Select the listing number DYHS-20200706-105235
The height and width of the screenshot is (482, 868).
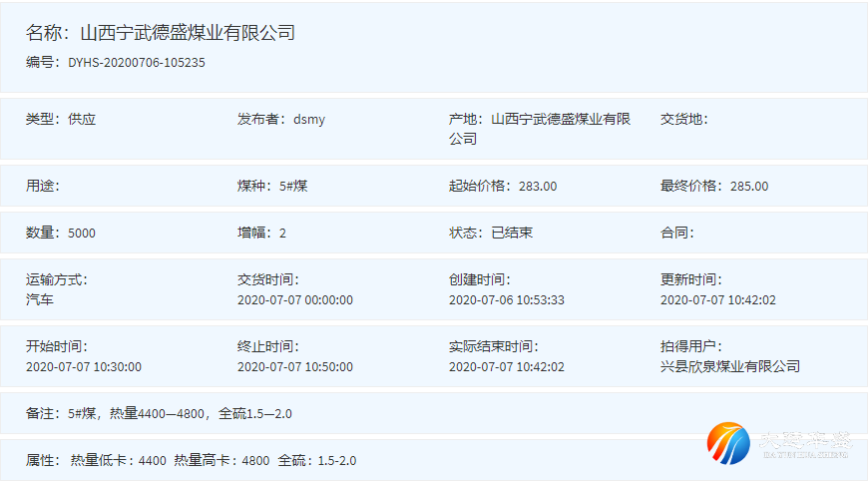tap(137, 62)
